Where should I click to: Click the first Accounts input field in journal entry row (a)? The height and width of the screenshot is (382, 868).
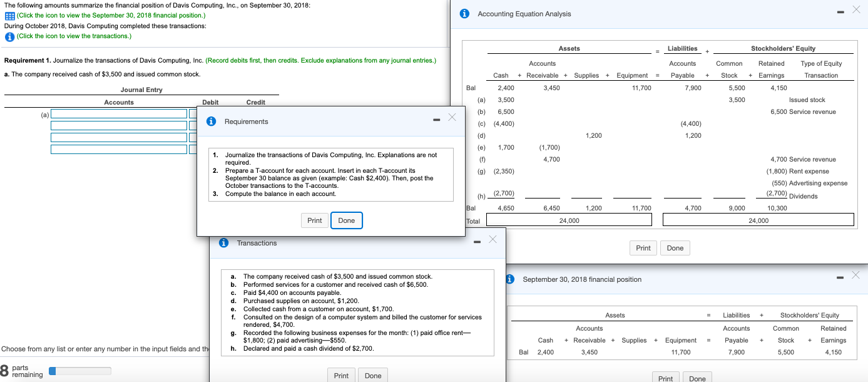pos(119,113)
